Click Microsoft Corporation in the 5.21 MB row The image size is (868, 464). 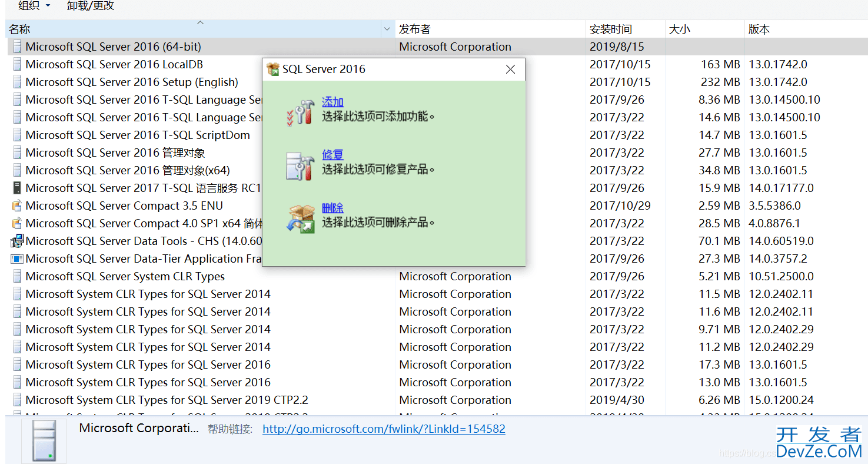455,277
